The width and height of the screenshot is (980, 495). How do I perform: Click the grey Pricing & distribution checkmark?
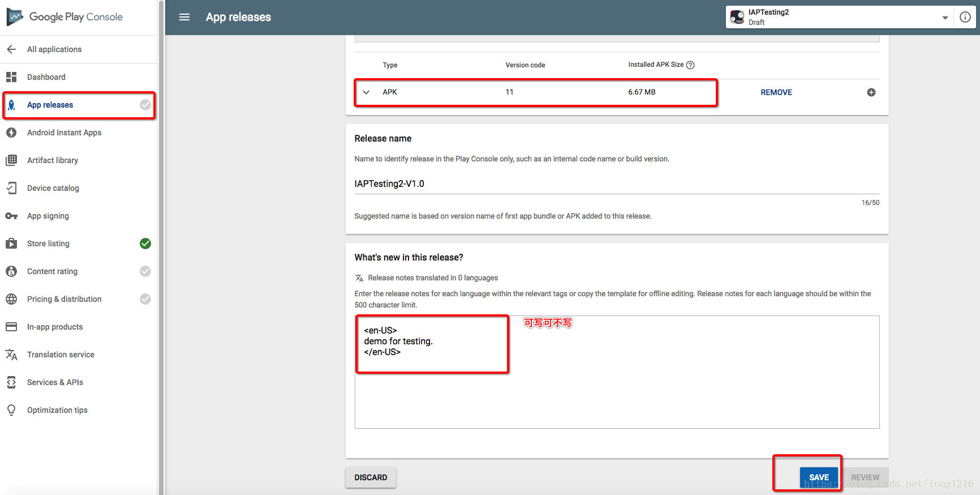[x=145, y=299]
